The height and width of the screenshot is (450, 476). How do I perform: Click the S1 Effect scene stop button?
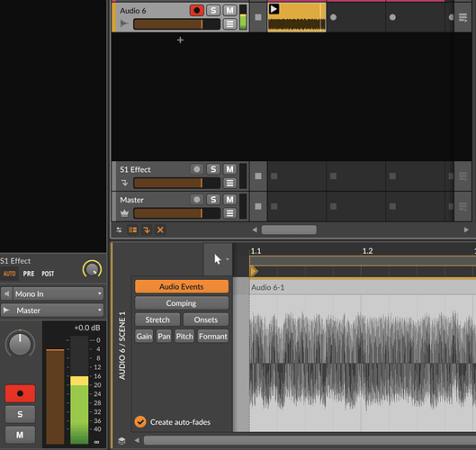(258, 176)
